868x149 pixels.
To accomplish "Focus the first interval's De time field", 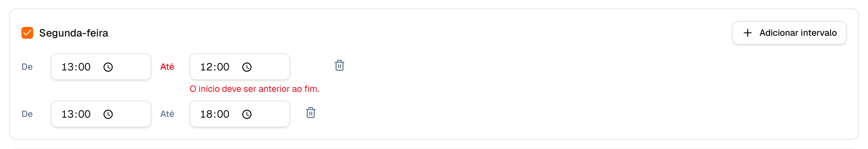I will pos(101,67).
